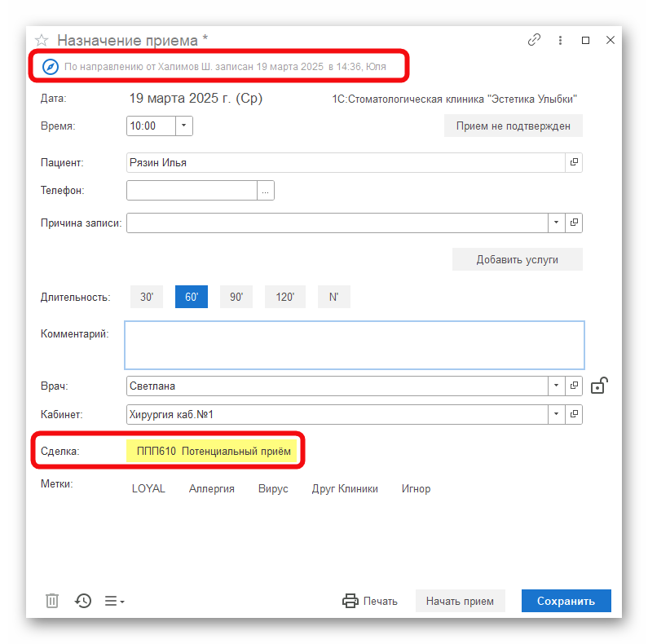Screen dimensions: 648x644
Task: Open the three-dot more options menu
Action: (x=561, y=40)
